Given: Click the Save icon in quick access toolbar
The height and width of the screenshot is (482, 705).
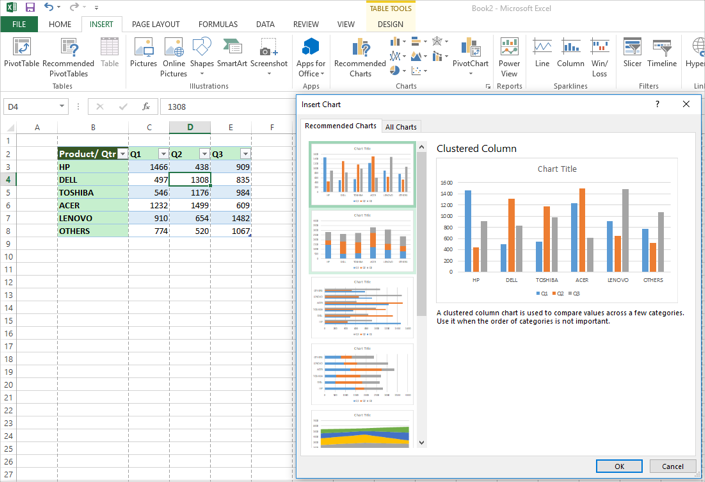Looking at the screenshot, I should (30, 7).
